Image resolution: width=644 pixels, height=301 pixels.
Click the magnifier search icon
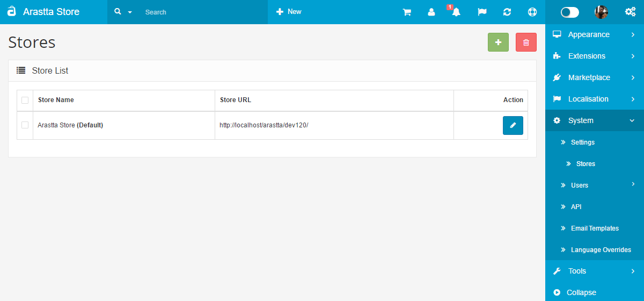click(x=118, y=11)
